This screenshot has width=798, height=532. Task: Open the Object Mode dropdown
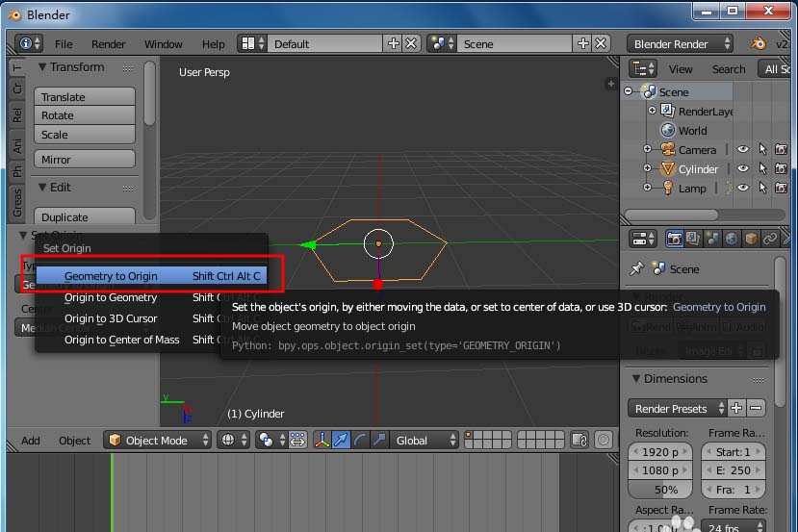point(158,441)
